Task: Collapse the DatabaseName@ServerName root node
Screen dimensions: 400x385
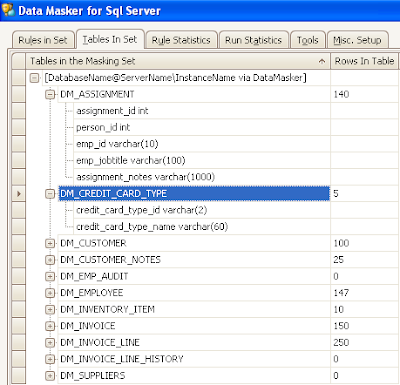Action: 34,78
